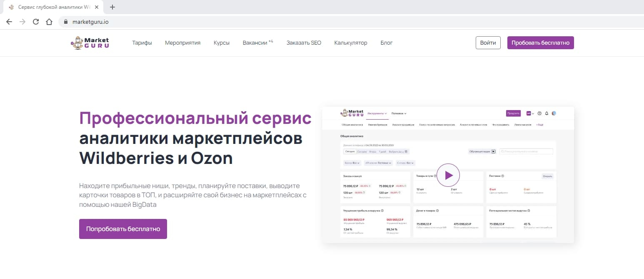Click the + Ещё expander in preview tabs

(x=539, y=125)
